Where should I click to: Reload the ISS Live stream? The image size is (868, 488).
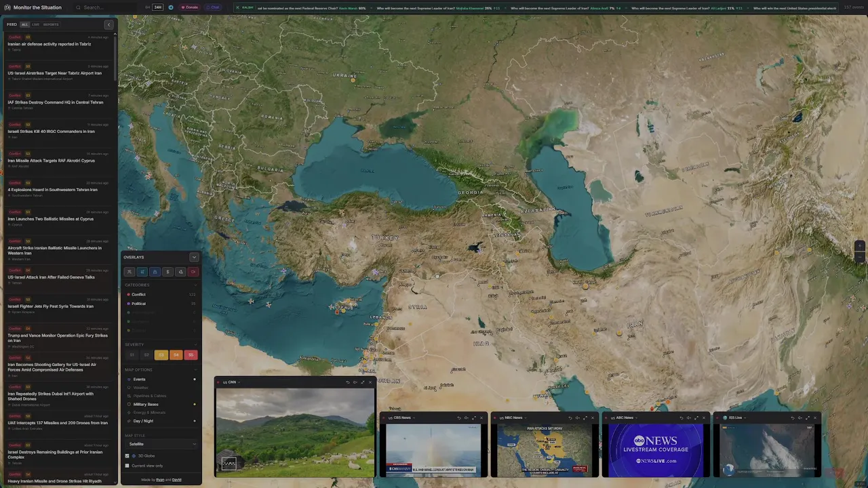pyautogui.click(x=793, y=418)
